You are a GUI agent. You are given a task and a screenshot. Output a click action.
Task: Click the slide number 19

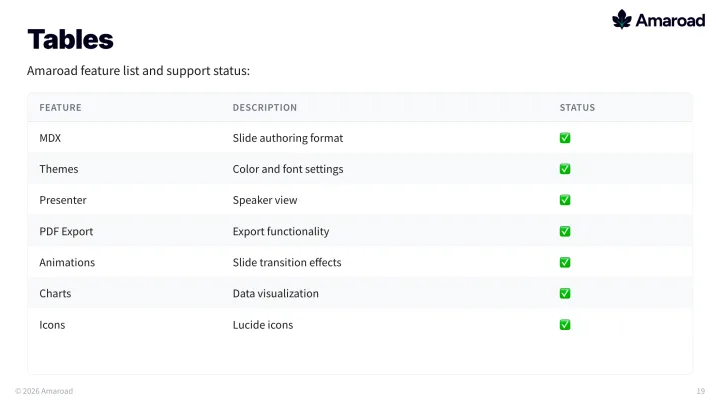coord(700,391)
